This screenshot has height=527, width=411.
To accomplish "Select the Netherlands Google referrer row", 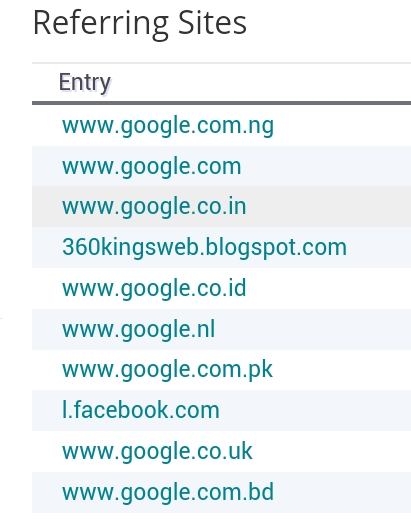I will click(x=221, y=329).
